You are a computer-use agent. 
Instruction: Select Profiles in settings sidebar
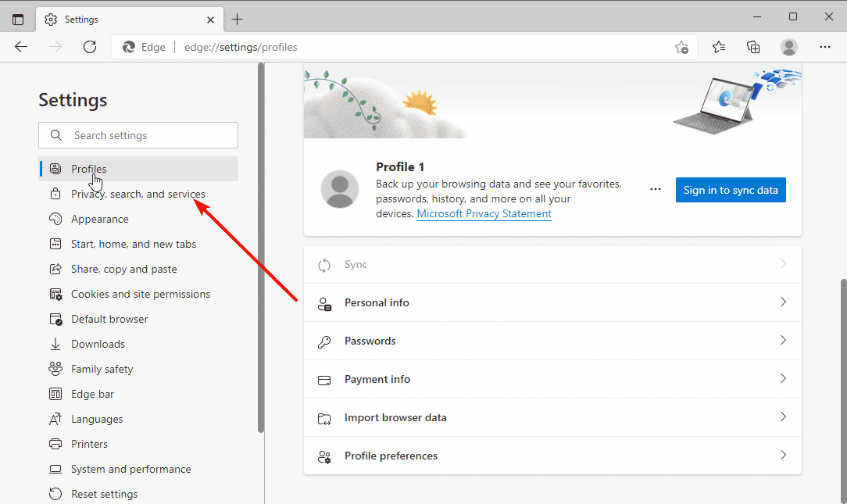(x=138, y=169)
